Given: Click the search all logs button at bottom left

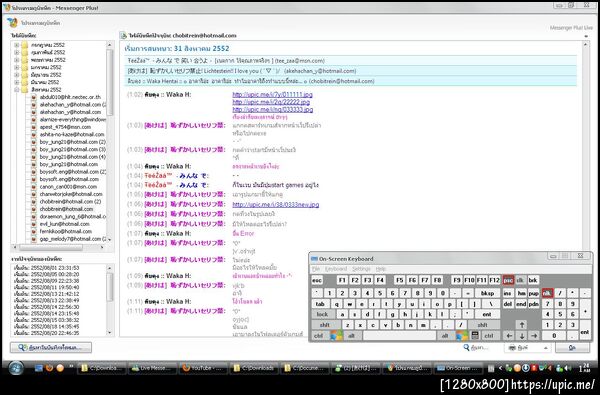Looking at the screenshot, I should [51, 348].
